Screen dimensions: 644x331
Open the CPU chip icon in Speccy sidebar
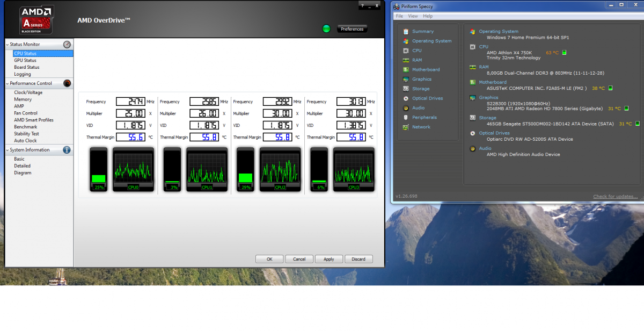[x=406, y=51]
